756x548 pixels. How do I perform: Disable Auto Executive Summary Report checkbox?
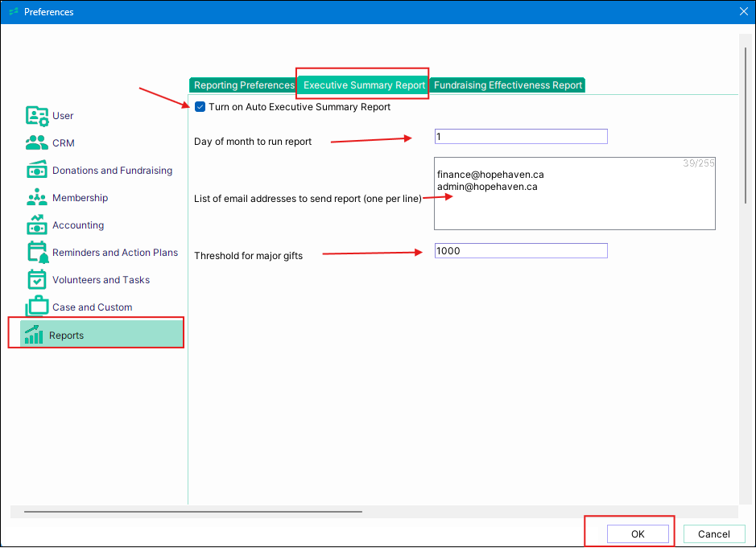pos(200,107)
